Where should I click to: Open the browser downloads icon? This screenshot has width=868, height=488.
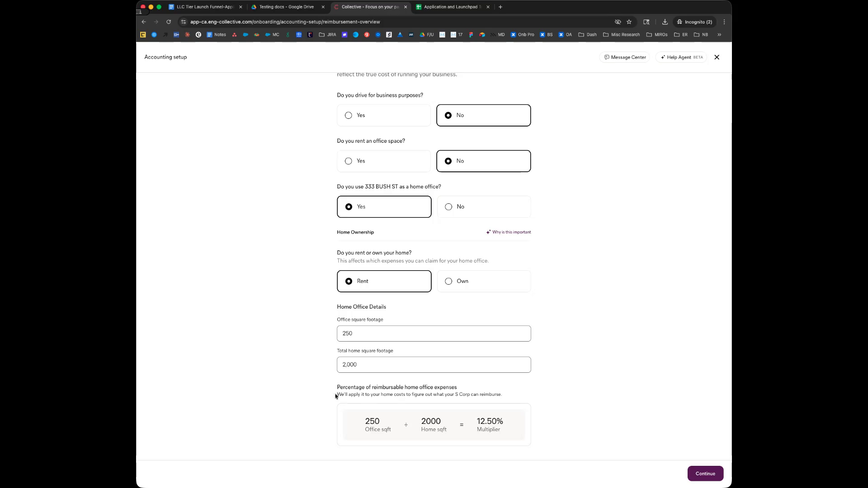click(665, 22)
